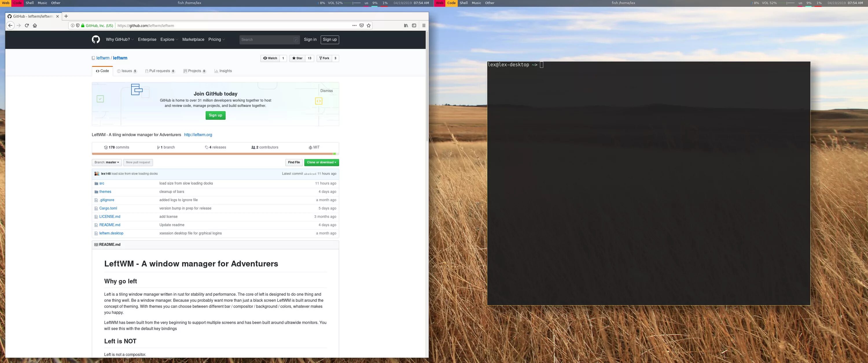Bookmark this page with star icon

[369, 26]
